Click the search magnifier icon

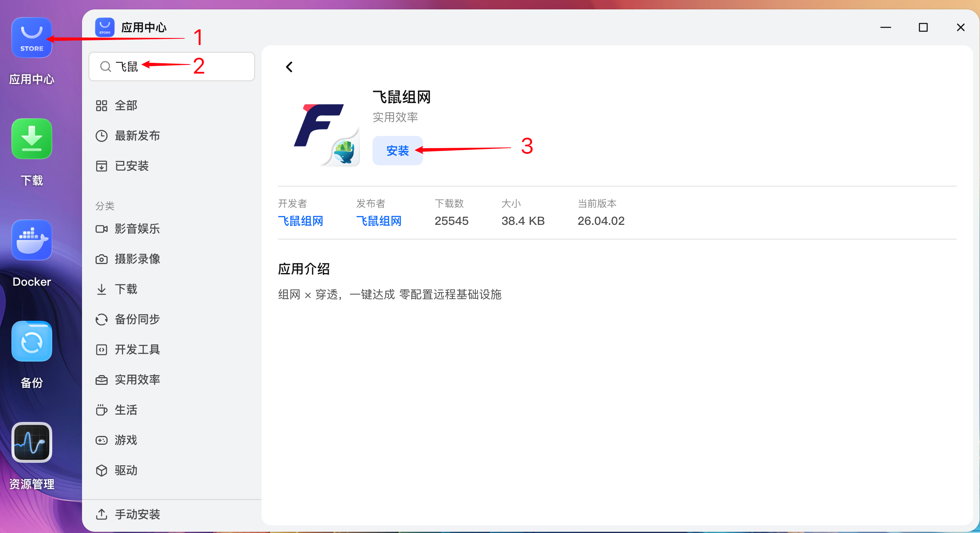point(106,67)
